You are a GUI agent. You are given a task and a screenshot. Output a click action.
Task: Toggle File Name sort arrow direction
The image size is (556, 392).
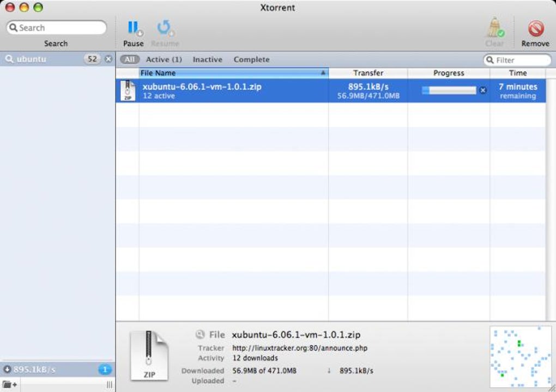(x=323, y=72)
